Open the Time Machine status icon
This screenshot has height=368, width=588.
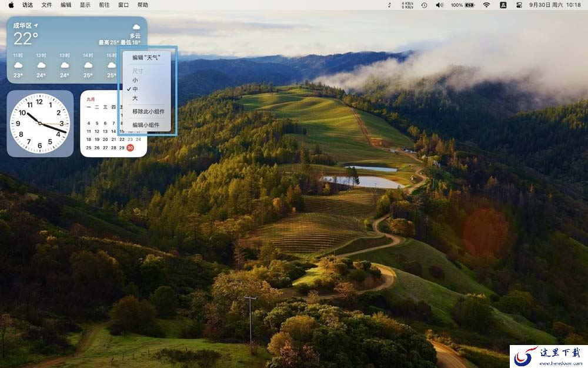[x=424, y=5]
